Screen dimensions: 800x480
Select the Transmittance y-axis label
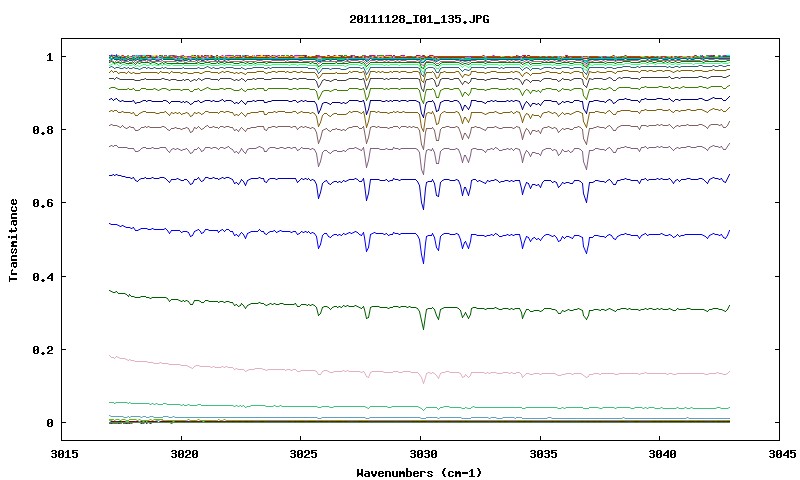13,240
